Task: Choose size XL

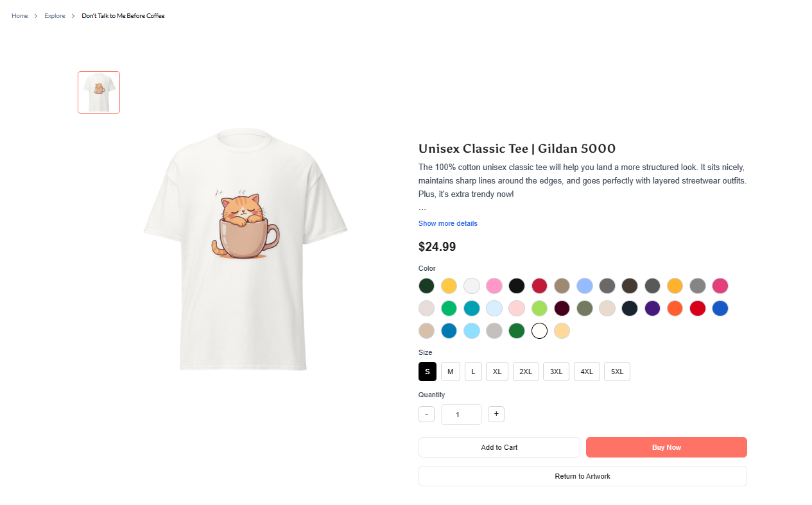Action: pos(497,372)
